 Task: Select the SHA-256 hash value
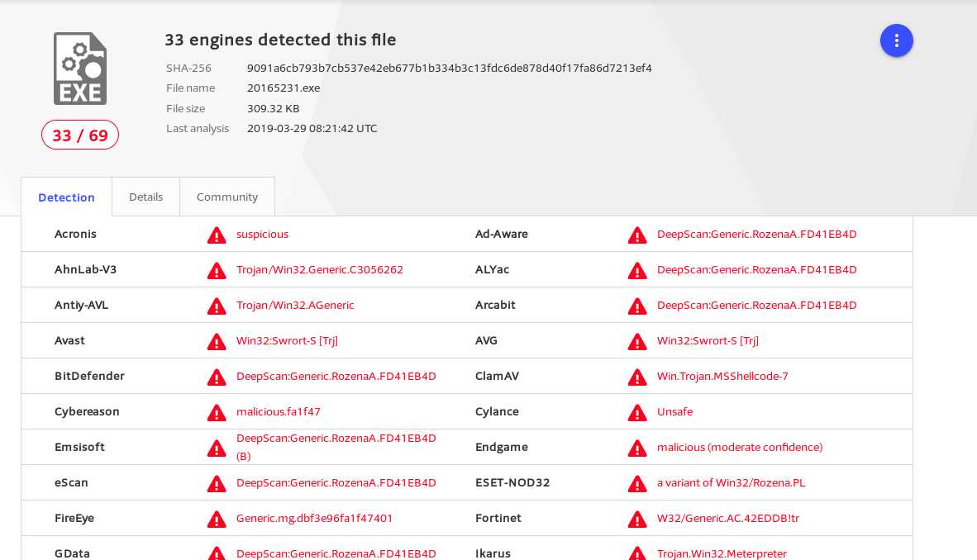[x=450, y=68]
